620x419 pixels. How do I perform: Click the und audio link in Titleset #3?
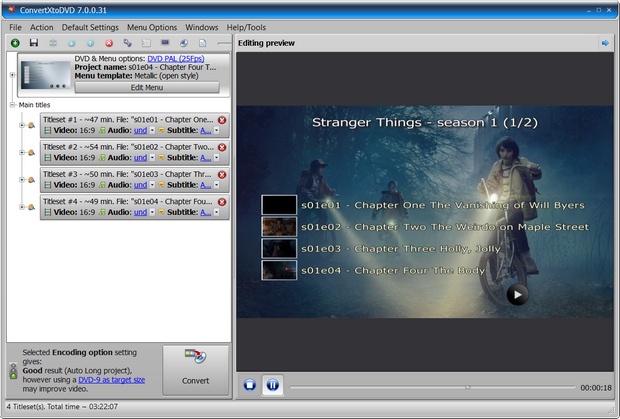point(140,185)
